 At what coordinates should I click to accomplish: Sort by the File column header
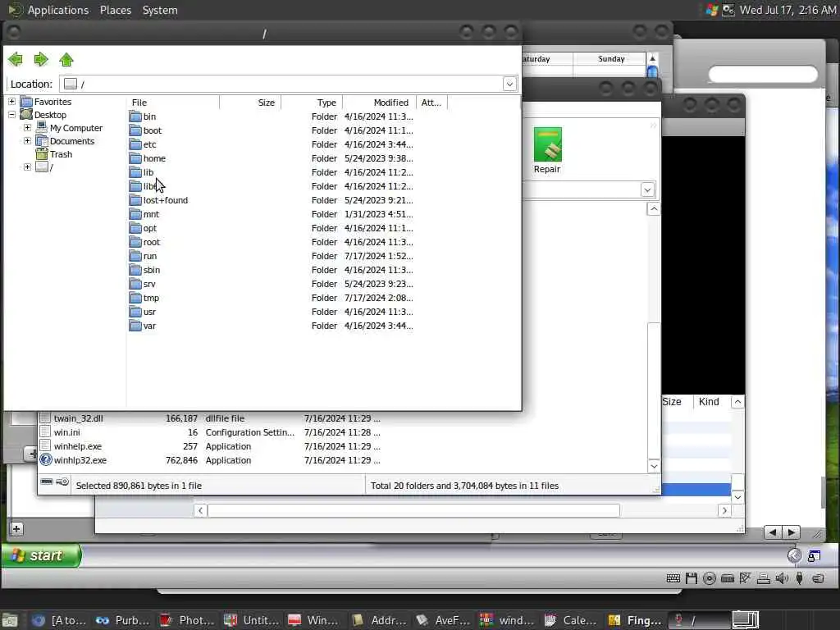173,103
